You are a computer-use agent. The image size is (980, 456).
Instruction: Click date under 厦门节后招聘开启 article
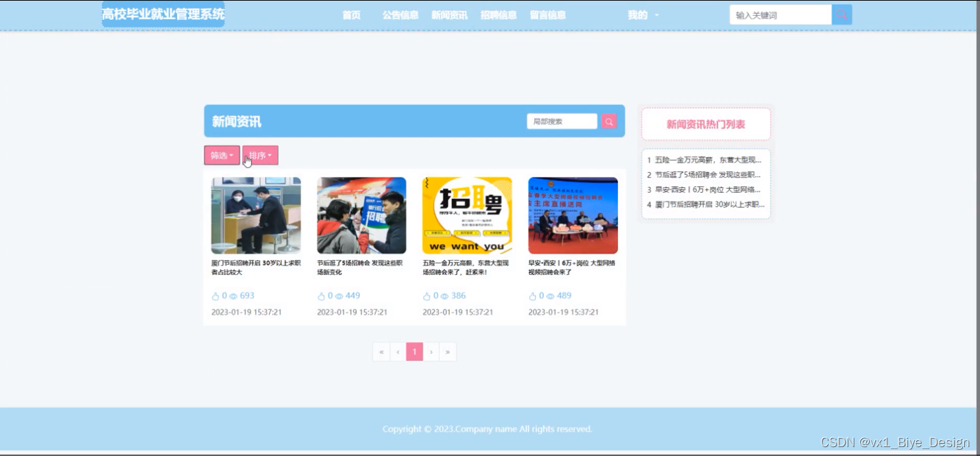246,312
